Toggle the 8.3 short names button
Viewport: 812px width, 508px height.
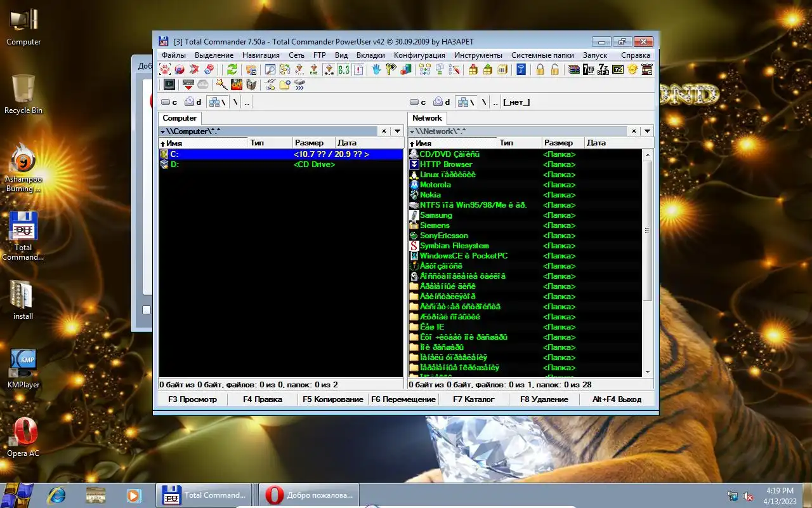(x=343, y=69)
